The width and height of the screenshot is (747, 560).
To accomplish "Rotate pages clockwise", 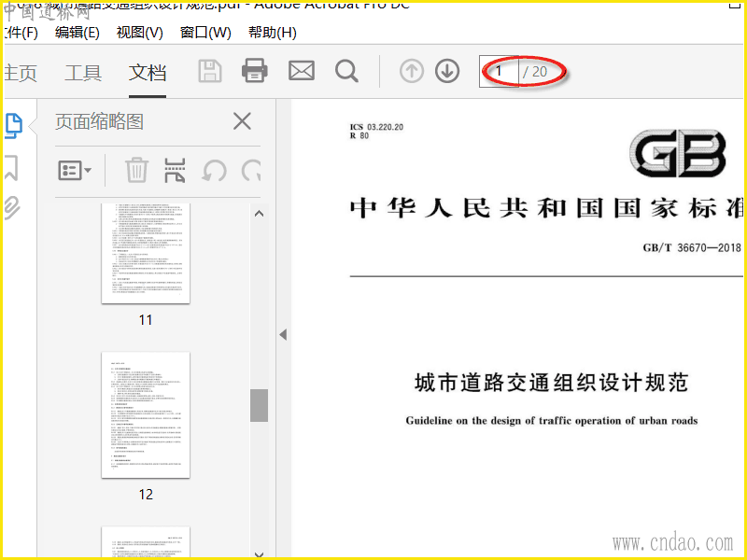I will (x=251, y=171).
